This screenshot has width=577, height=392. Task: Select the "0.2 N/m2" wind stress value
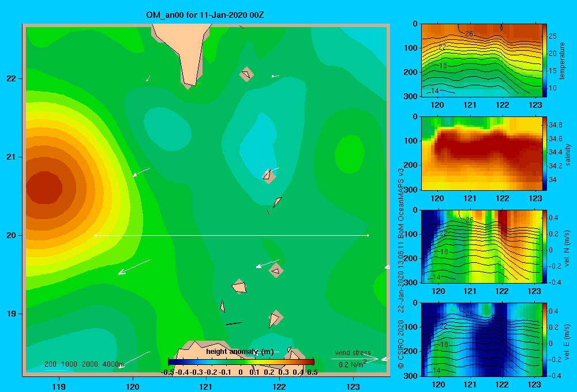352,364
